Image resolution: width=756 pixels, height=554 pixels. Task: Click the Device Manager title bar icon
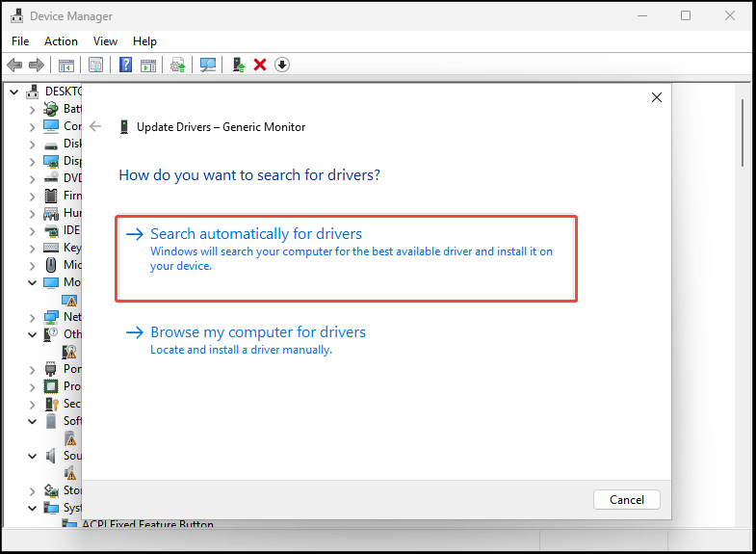click(17, 16)
